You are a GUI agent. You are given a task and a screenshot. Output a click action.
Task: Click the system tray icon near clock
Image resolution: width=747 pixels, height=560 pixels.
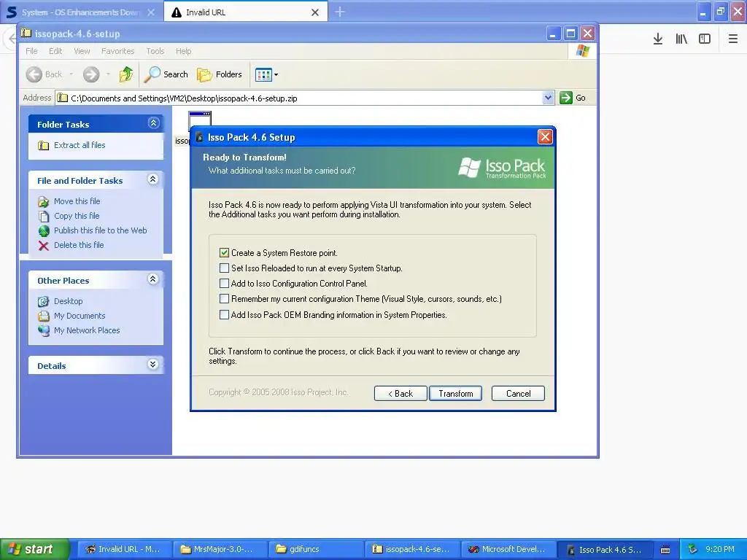[692, 550]
